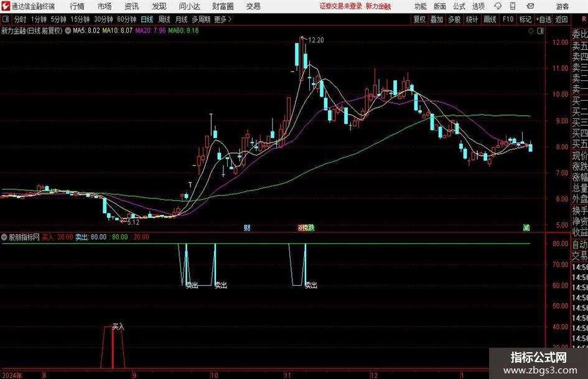Click the diamond icon above the chart
The width and height of the screenshot is (588, 379).
(x=531, y=31)
